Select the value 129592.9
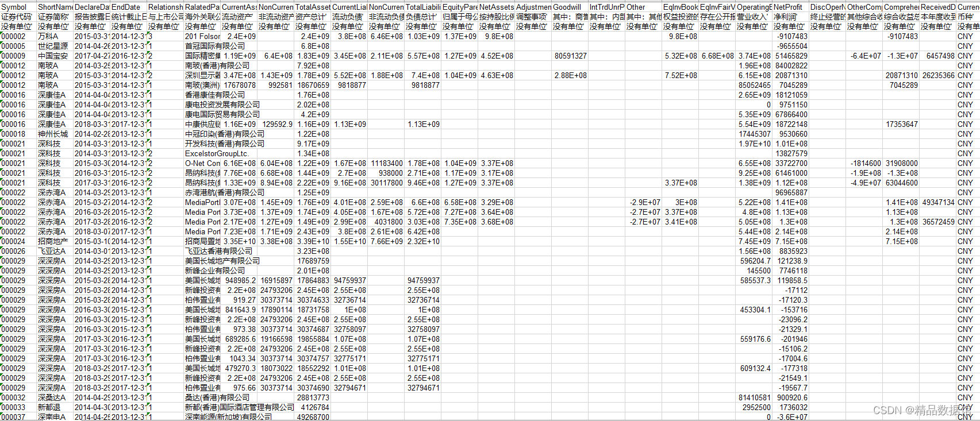 click(276, 124)
